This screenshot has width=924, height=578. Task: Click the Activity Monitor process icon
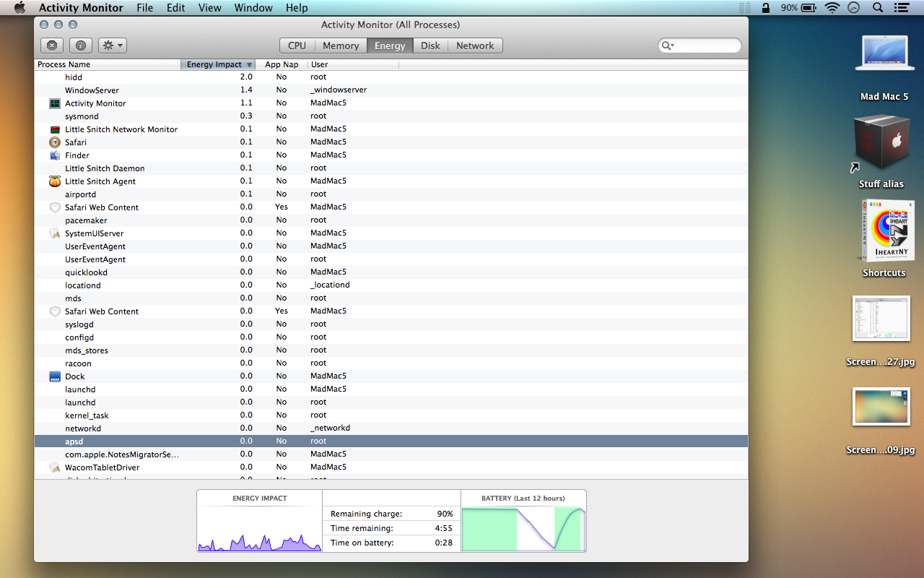point(54,103)
